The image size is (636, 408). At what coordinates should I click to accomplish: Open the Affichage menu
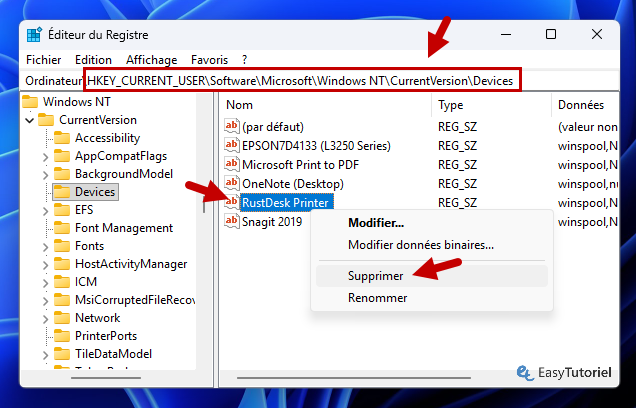coord(151,60)
